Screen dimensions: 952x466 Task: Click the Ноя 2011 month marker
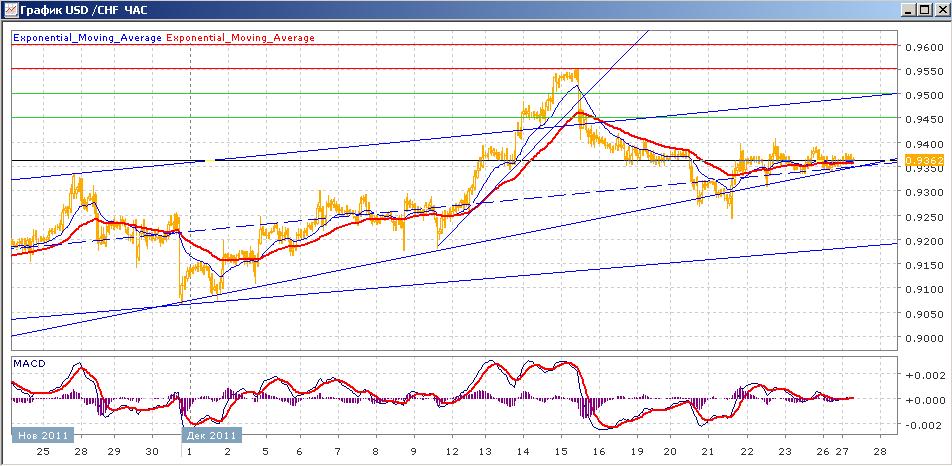click(x=42, y=435)
